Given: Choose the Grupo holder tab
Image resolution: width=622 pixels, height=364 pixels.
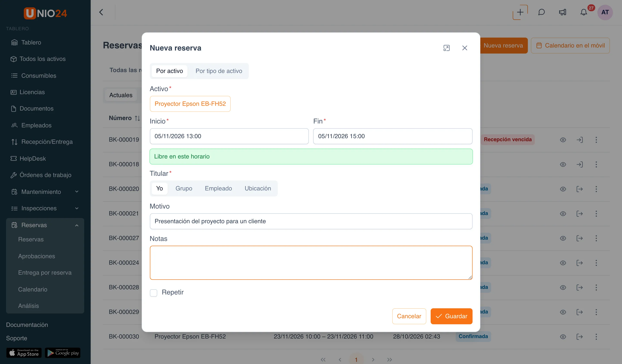Looking at the screenshot, I should coord(184,188).
